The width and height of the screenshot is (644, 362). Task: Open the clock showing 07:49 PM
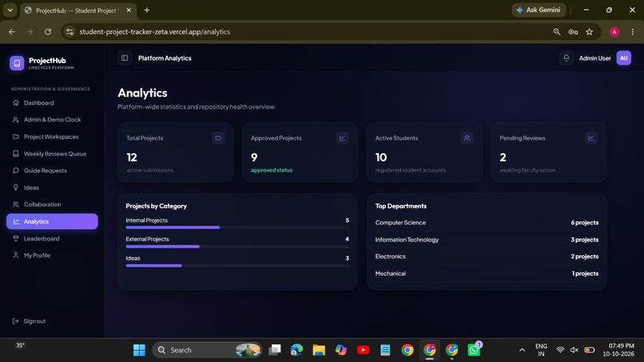618,350
